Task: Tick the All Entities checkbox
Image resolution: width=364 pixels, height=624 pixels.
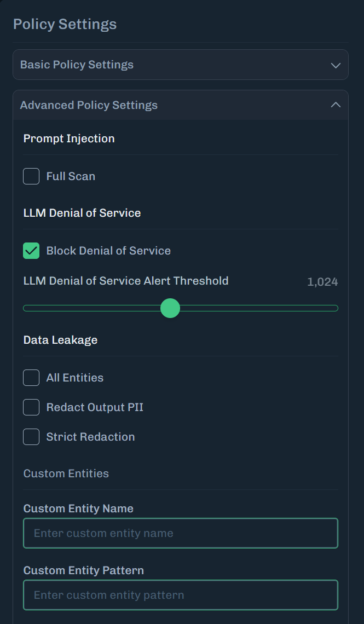Action: [31, 378]
